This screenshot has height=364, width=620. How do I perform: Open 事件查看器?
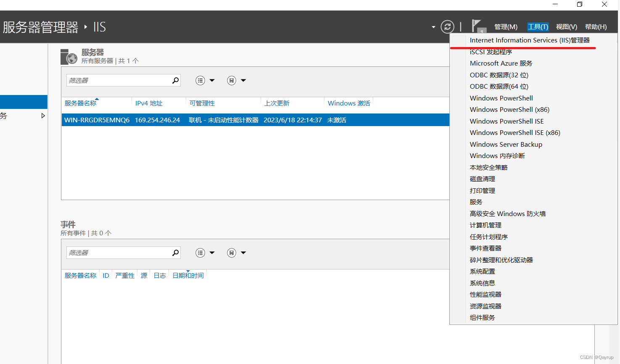[485, 248]
